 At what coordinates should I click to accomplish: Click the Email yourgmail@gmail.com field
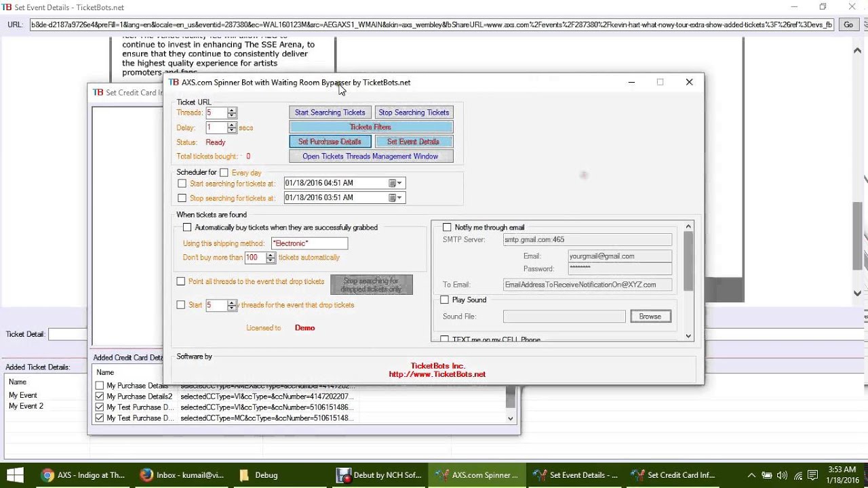(620, 256)
